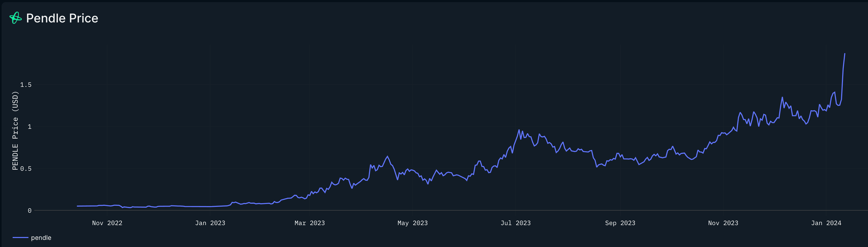This screenshot has height=247, width=868.
Task: Click the price peak just after Jul 2023
Action: 519,130
